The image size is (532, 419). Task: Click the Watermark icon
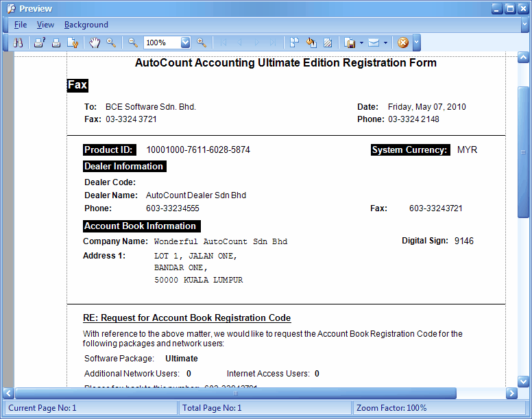[x=328, y=43]
